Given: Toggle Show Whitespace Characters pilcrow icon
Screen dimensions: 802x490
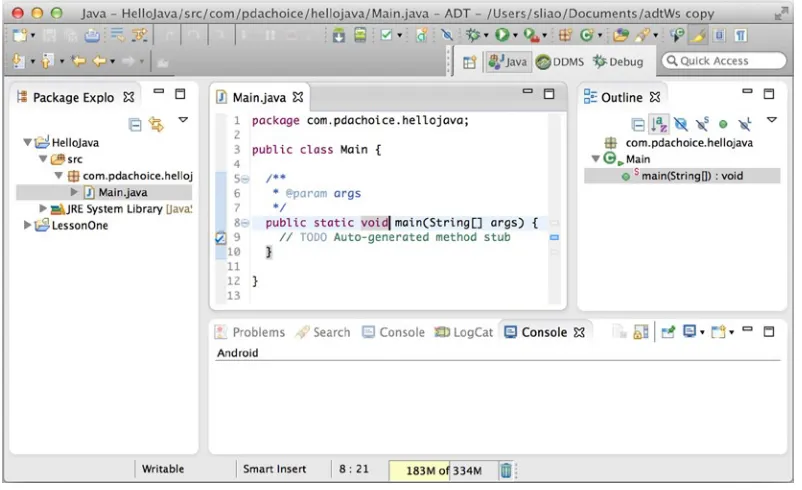Looking at the screenshot, I should [741, 35].
